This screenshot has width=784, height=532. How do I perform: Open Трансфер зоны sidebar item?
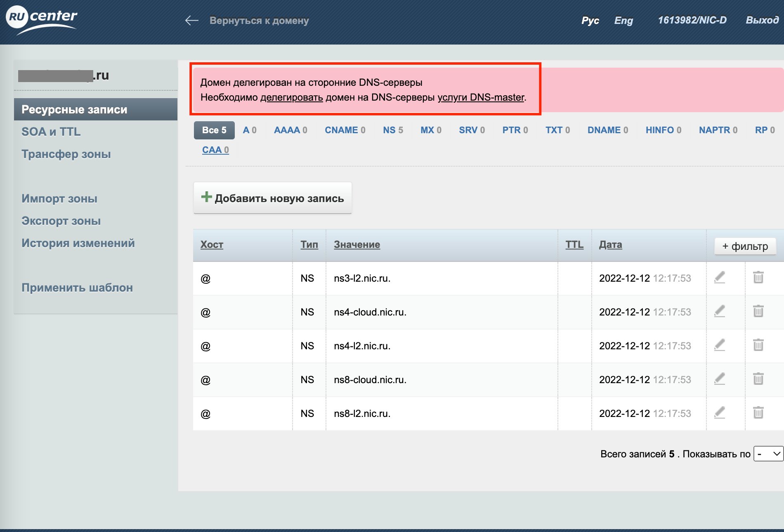click(x=66, y=154)
